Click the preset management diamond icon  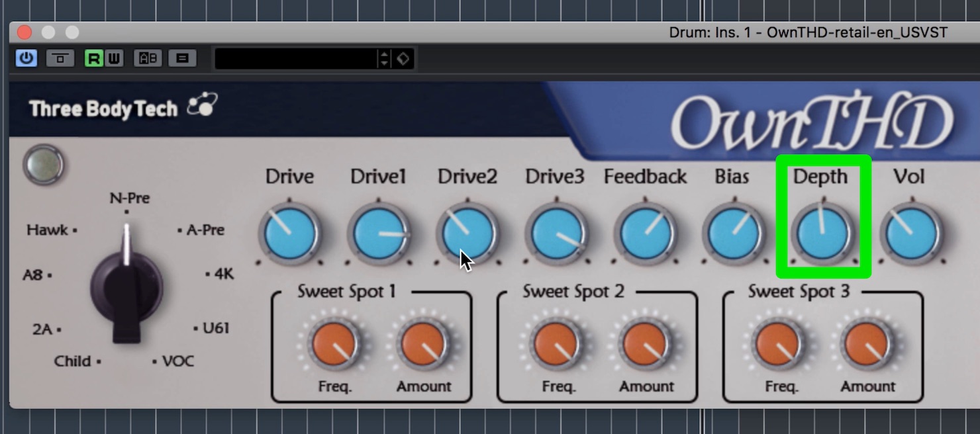(403, 58)
